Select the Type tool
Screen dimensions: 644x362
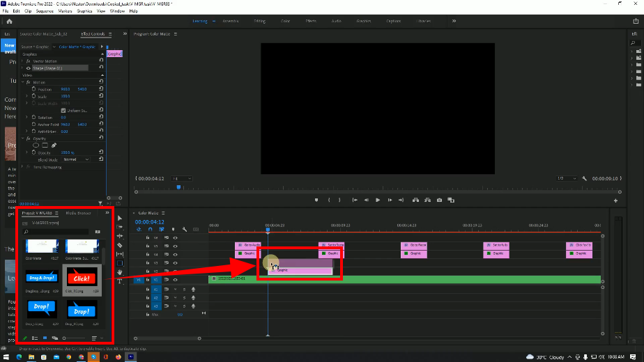point(119,281)
